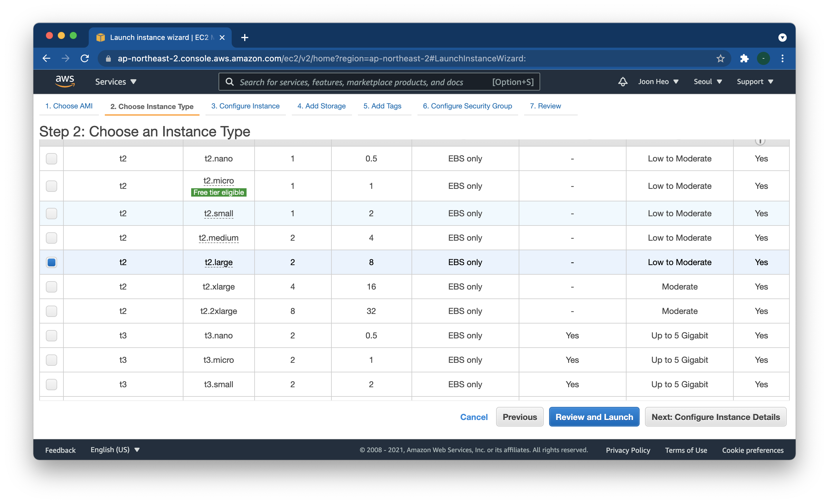This screenshot has width=829, height=504.
Task: Open the English (US) language selector
Action: coord(115,449)
